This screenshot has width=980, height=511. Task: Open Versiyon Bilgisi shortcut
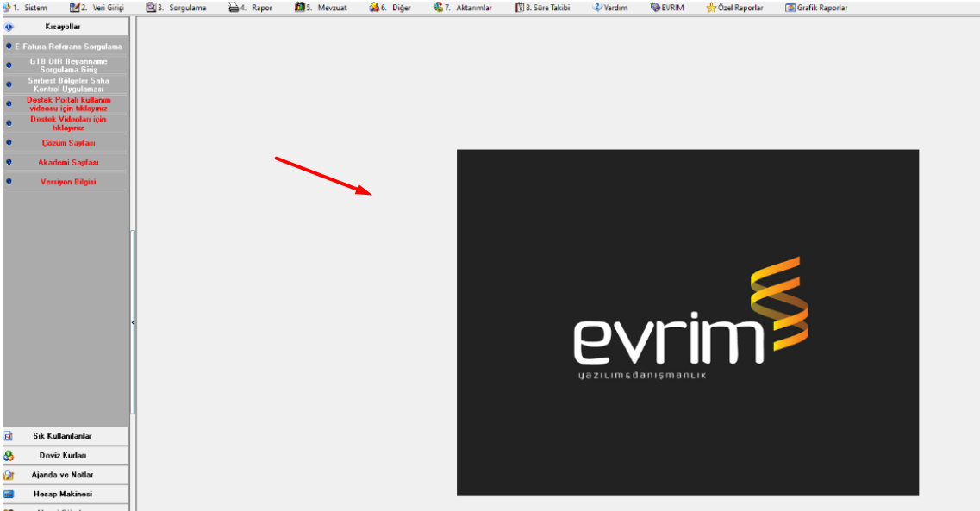68,182
